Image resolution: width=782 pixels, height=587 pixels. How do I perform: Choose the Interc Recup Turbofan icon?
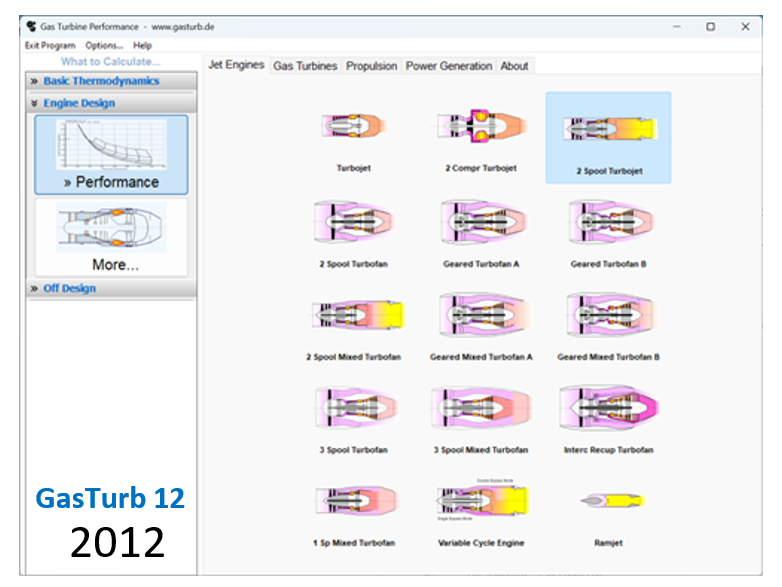pyautogui.click(x=609, y=407)
